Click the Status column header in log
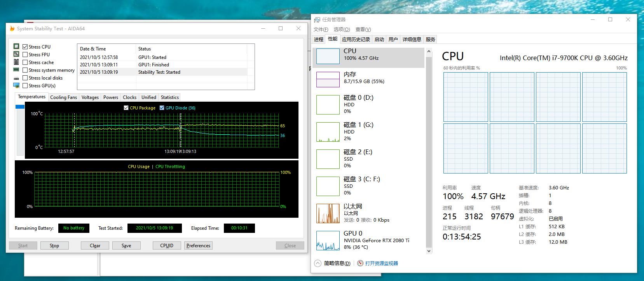 (x=192, y=49)
